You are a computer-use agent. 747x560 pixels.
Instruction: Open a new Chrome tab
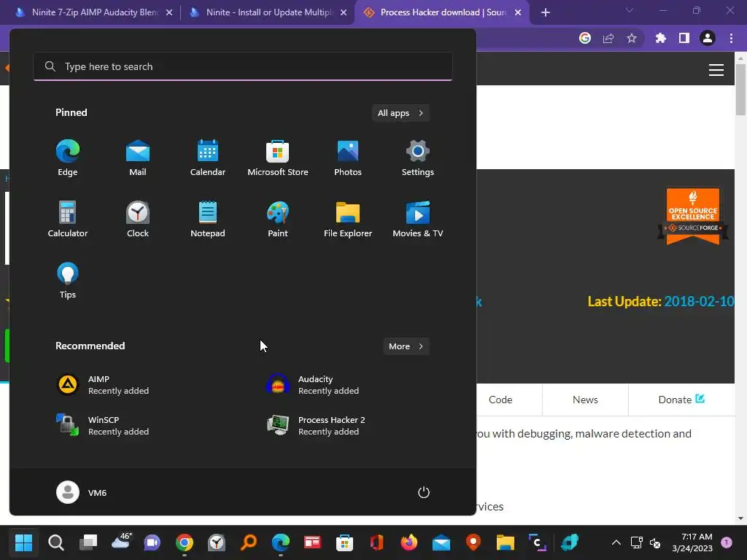pyautogui.click(x=546, y=13)
